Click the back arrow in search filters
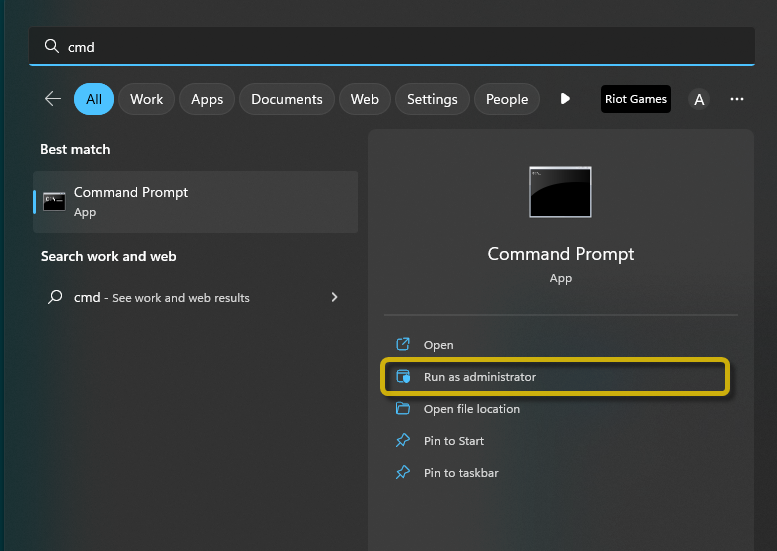The height and width of the screenshot is (551, 777). tap(53, 99)
